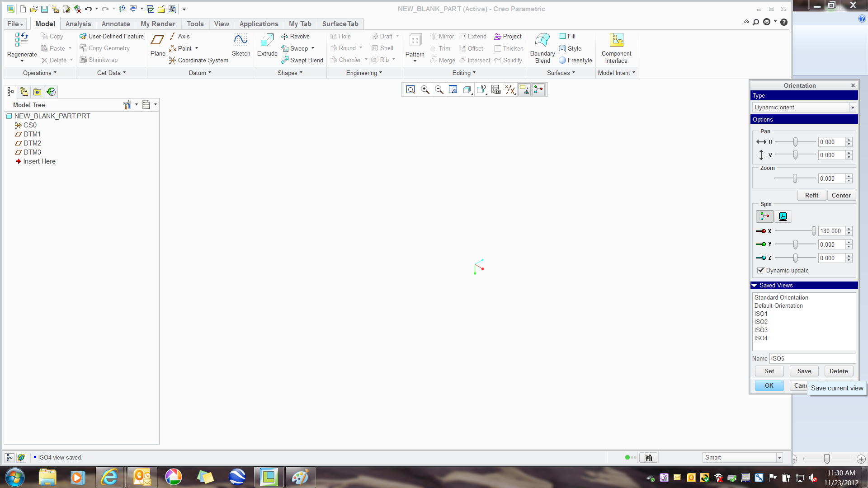Switch to the Applications tab
Viewport: 868px width, 488px height.
259,24
